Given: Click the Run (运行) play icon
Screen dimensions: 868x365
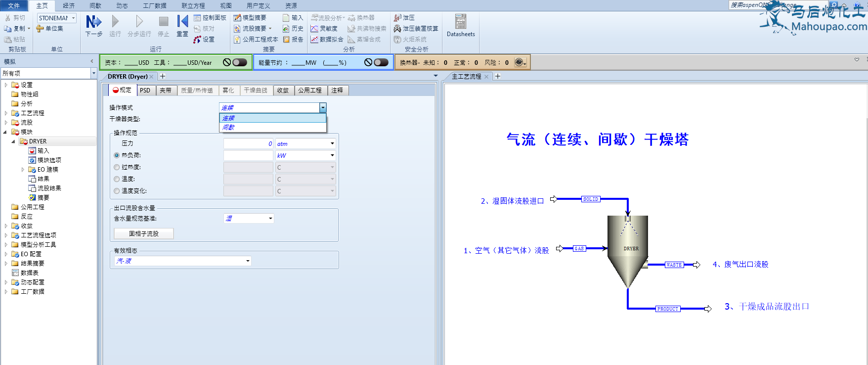Looking at the screenshot, I should coord(115,21).
